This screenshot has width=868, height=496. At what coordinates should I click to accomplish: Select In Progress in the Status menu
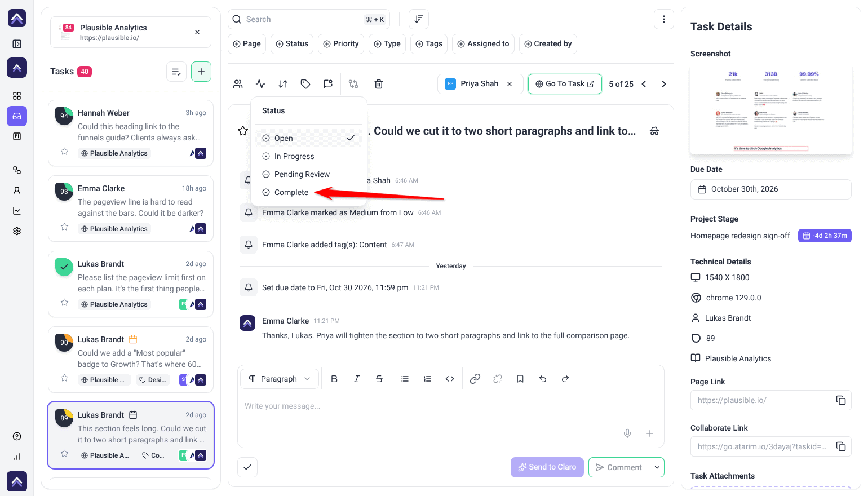point(309,156)
